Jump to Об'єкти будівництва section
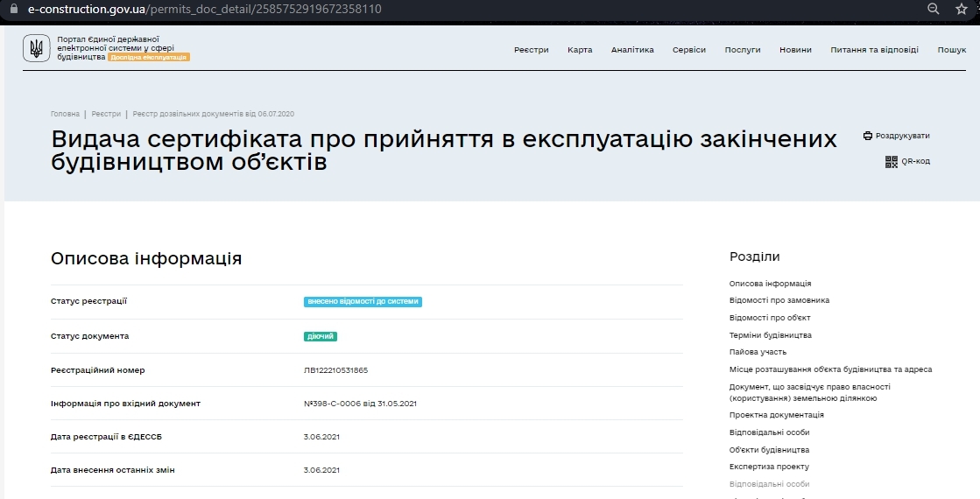The width and height of the screenshot is (980, 499). tap(769, 450)
